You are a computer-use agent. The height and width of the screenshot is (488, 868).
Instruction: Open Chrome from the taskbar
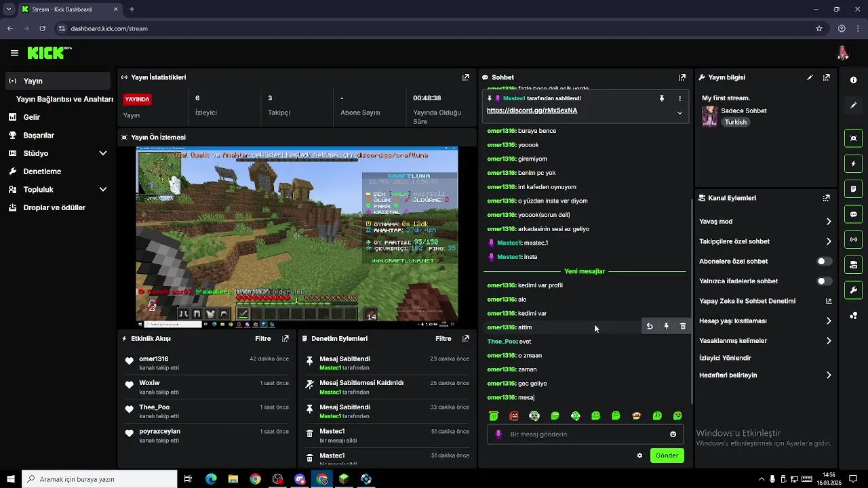click(x=255, y=479)
